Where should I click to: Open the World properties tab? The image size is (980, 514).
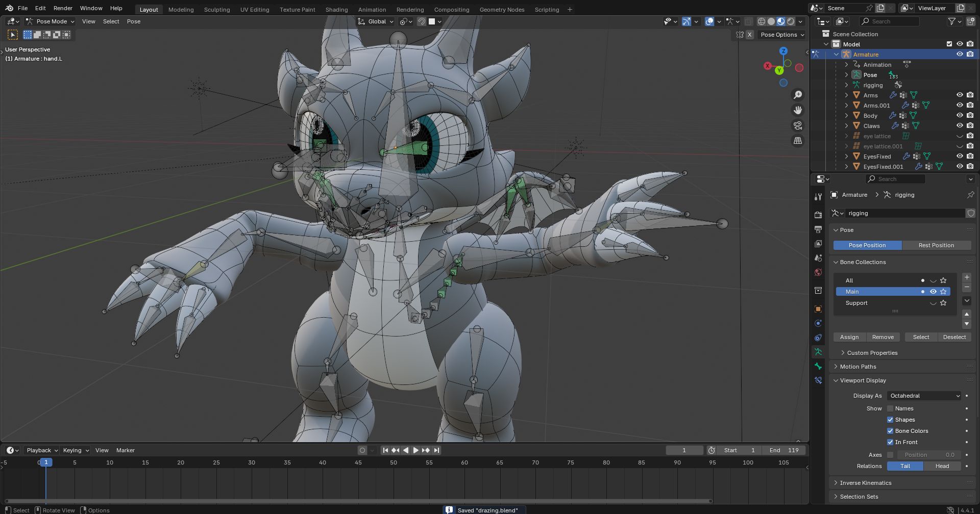point(818,272)
